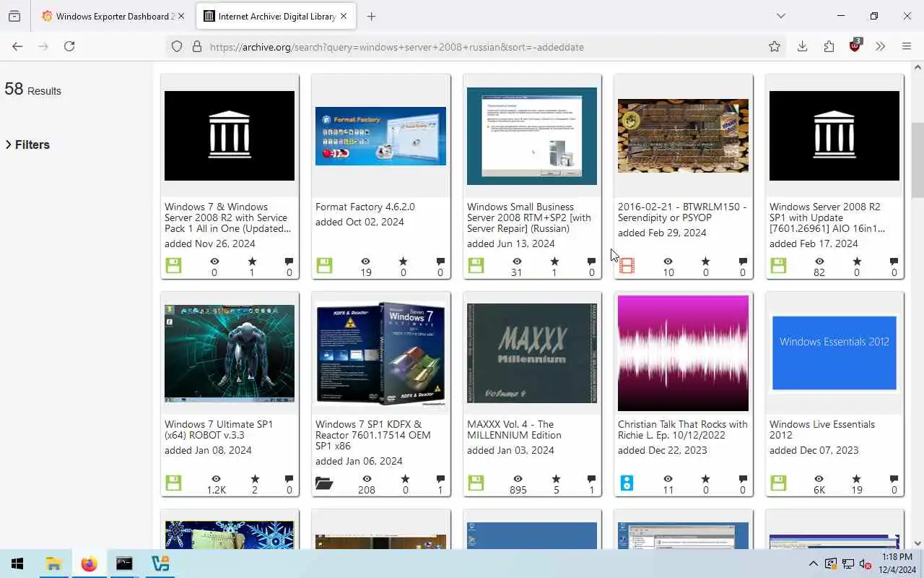Open the terminal from taskbar
Viewport: 924px width, 578px height.
(124, 564)
